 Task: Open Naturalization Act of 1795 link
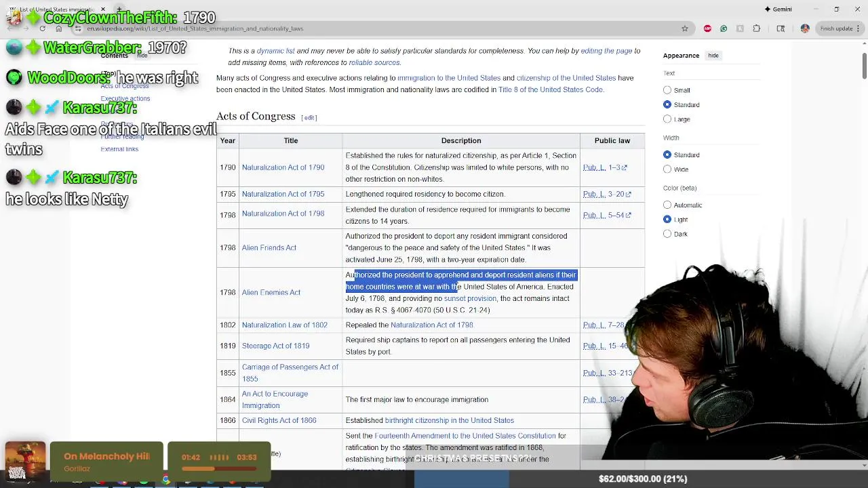click(283, 194)
